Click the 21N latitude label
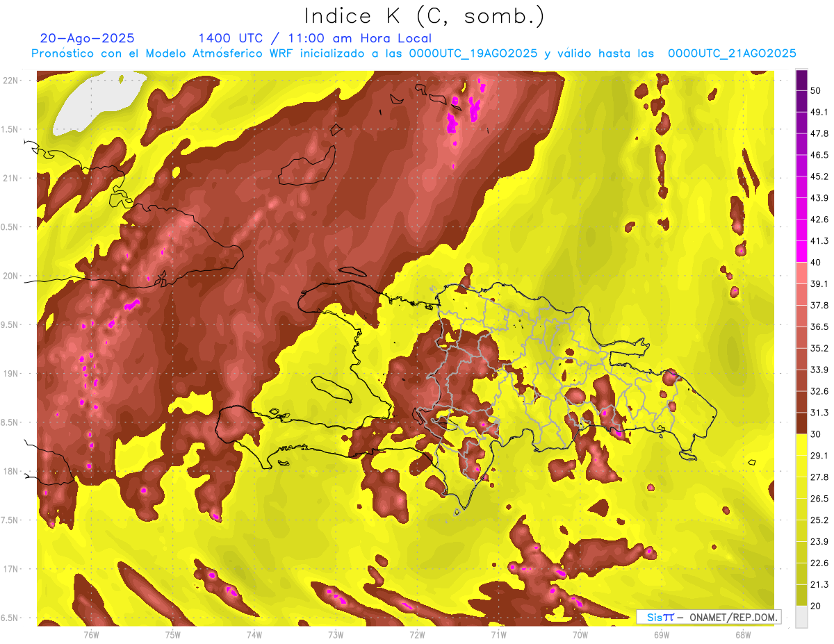This screenshot has height=644, width=834. (12, 179)
